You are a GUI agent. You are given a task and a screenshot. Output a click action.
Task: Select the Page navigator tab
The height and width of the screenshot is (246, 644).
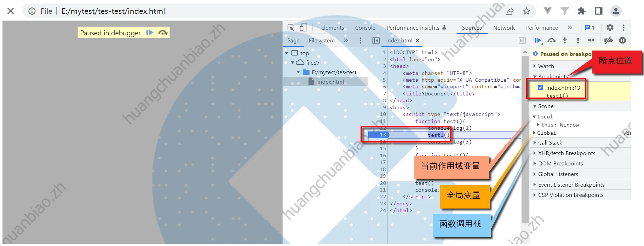click(293, 41)
